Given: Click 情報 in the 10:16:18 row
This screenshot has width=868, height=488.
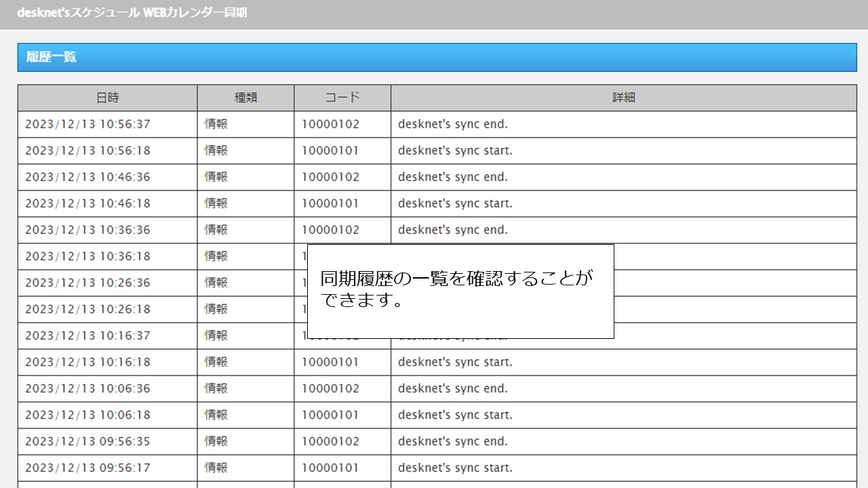Looking at the screenshot, I should [x=216, y=362].
